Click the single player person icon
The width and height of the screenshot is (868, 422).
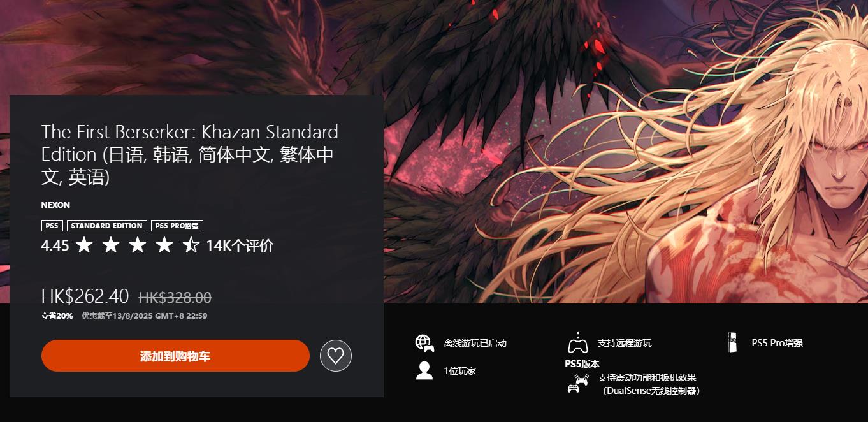[x=424, y=370]
